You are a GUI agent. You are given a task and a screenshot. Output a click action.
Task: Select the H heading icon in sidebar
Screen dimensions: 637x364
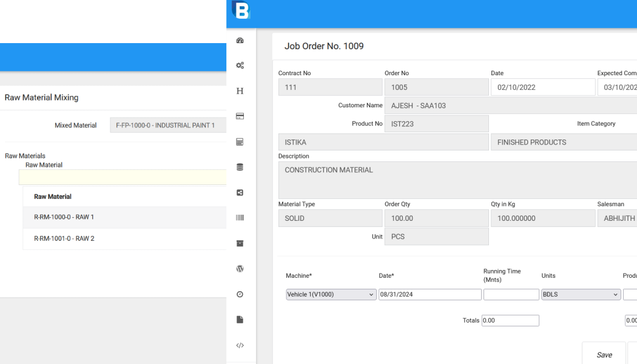click(240, 91)
